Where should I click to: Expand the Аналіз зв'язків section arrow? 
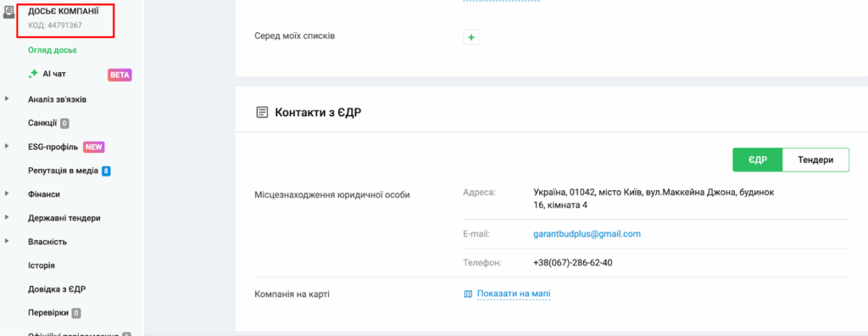(7, 98)
